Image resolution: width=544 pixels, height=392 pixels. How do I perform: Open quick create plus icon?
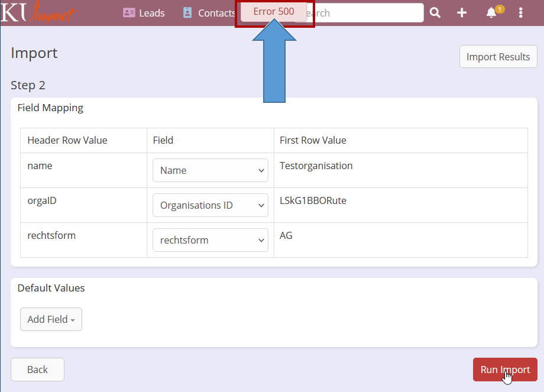[x=462, y=13]
